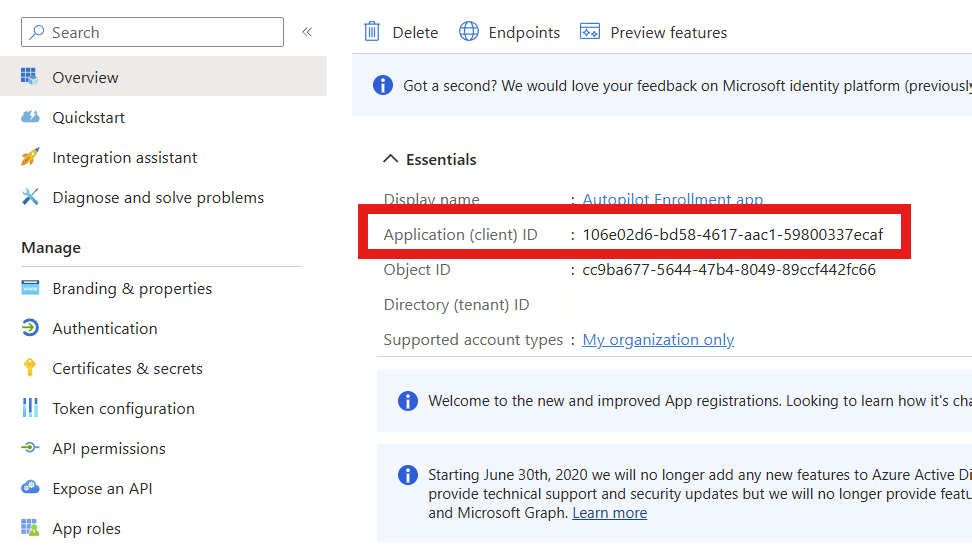
Task: Open the My organization only link
Action: click(x=658, y=340)
